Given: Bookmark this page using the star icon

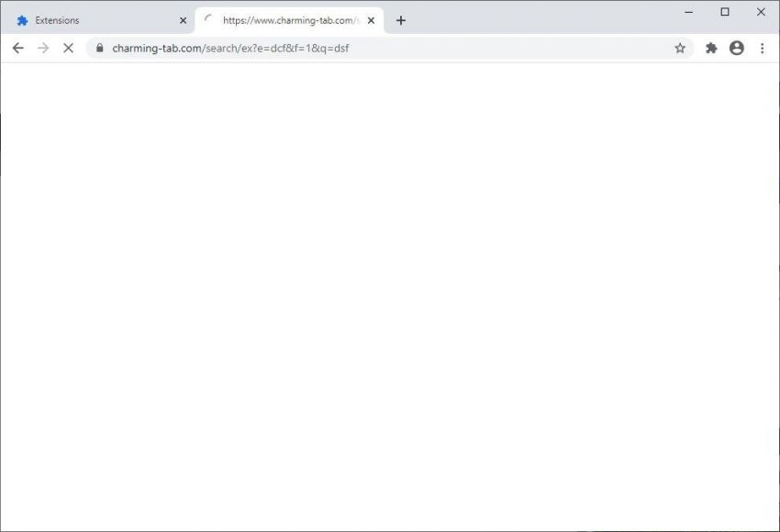Looking at the screenshot, I should point(679,48).
